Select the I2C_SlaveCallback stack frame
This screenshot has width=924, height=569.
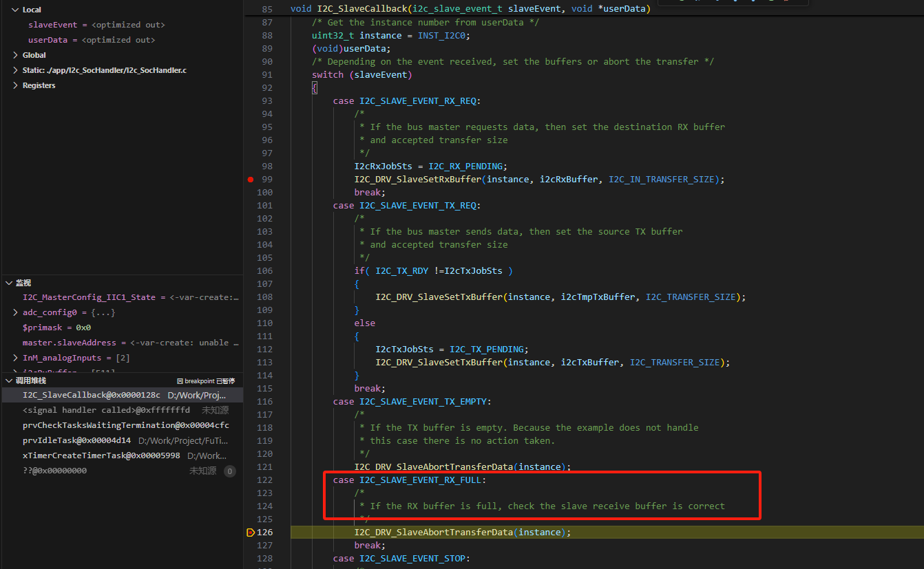[121, 395]
